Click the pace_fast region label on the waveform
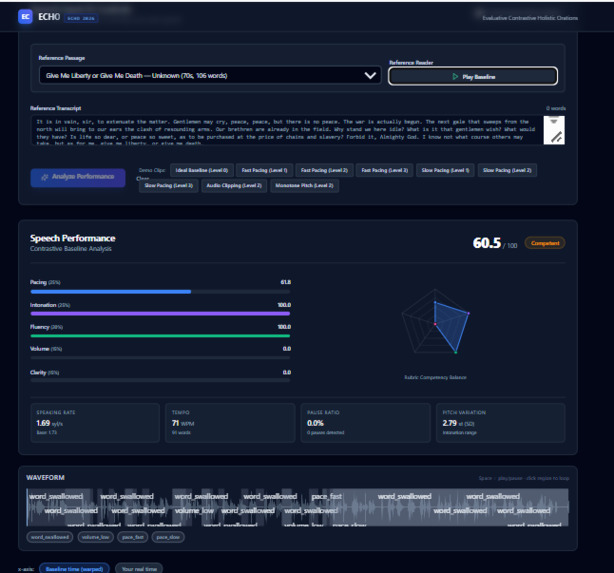This screenshot has height=573, width=614. [327, 497]
